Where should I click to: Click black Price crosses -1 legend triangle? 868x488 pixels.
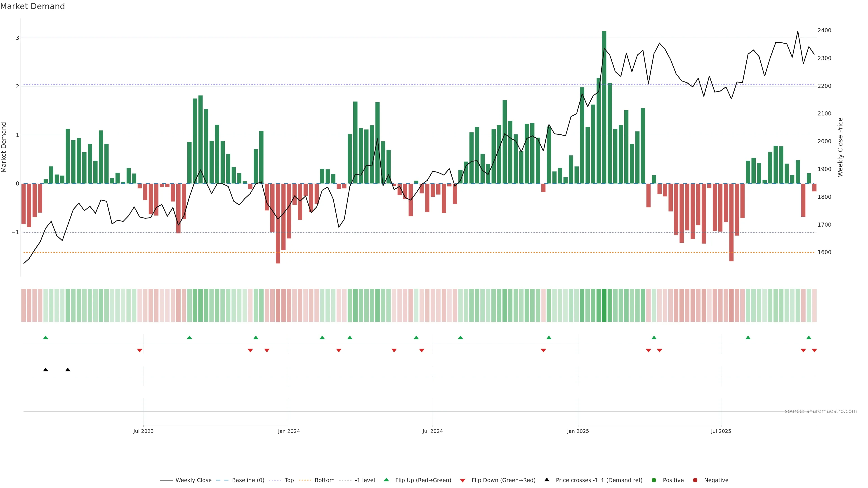(x=547, y=480)
